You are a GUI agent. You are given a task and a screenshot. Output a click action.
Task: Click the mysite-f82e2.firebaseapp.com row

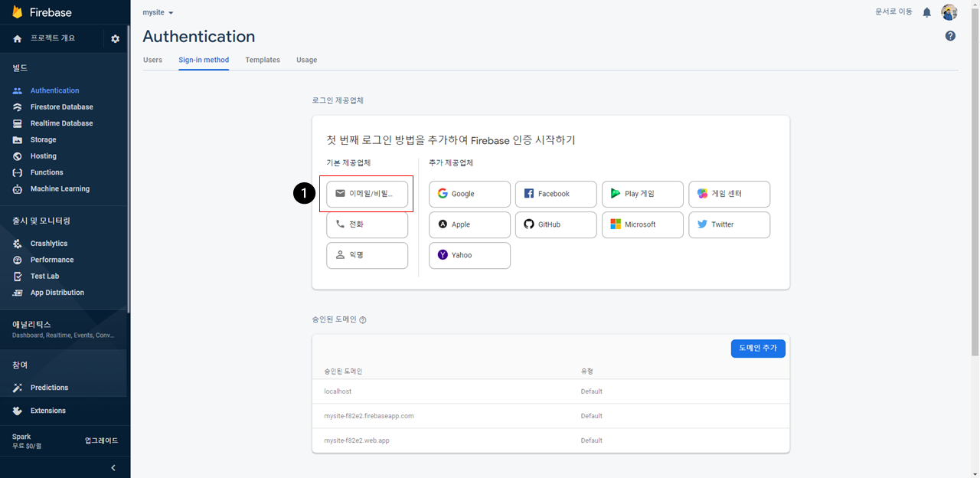pos(550,416)
